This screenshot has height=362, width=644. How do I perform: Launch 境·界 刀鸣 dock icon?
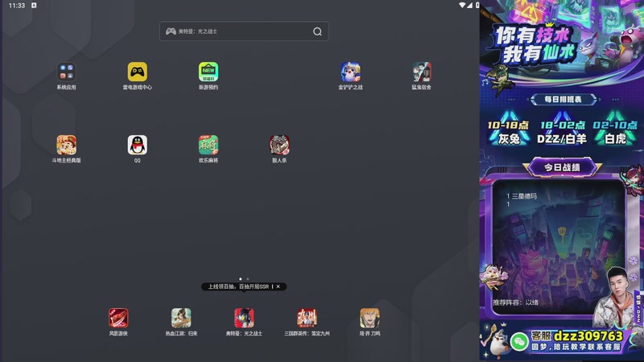pos(369,318)
